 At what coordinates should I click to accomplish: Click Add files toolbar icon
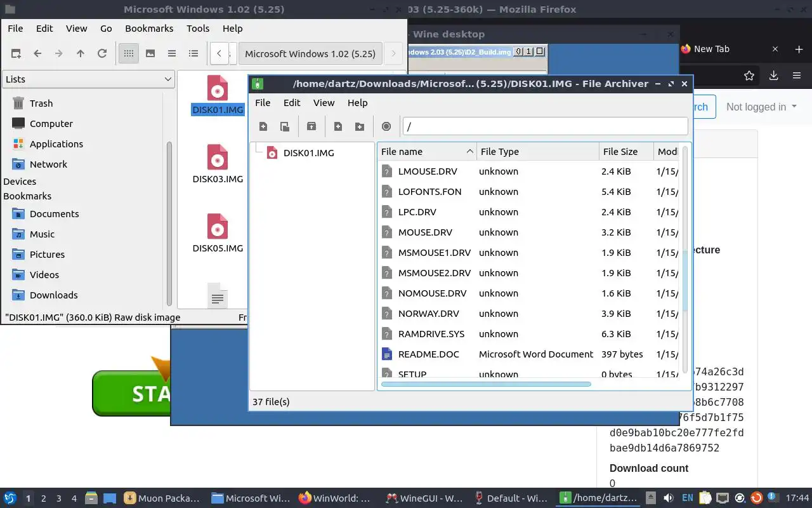click(338, 126)
